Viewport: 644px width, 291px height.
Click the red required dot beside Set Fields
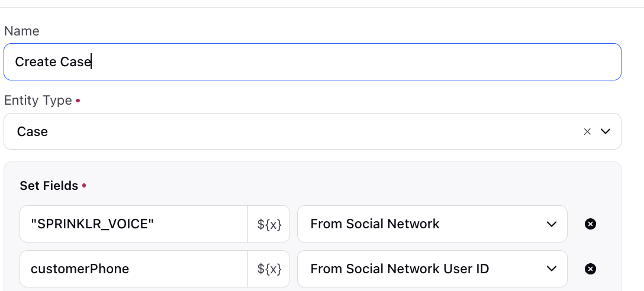(84, 186)
